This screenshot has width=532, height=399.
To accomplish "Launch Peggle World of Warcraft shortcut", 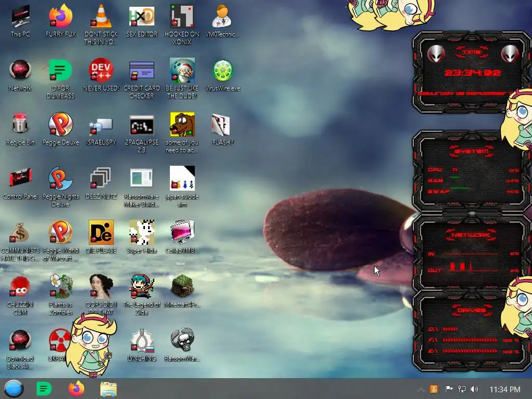I will pyautogui.click(x=61, y=241).
